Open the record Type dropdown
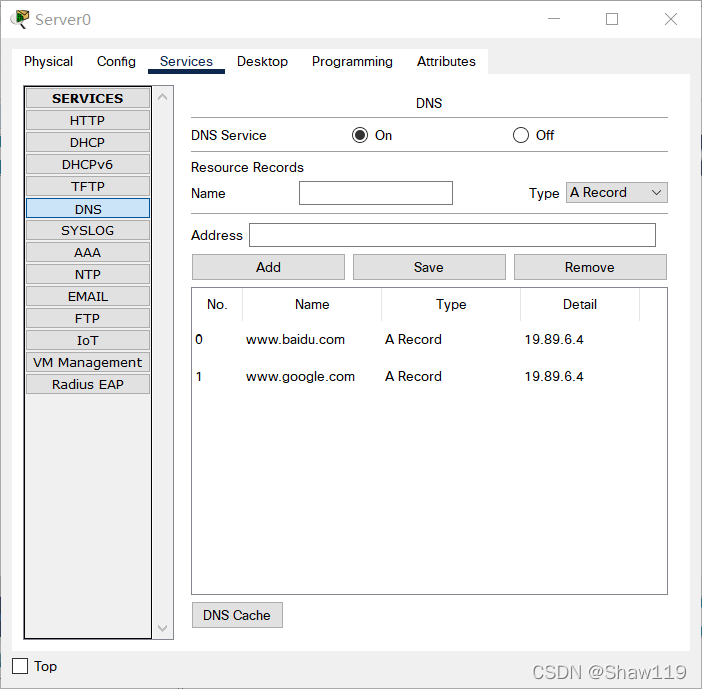The width and height of the screenshot is (702, 689). (616, 193)
